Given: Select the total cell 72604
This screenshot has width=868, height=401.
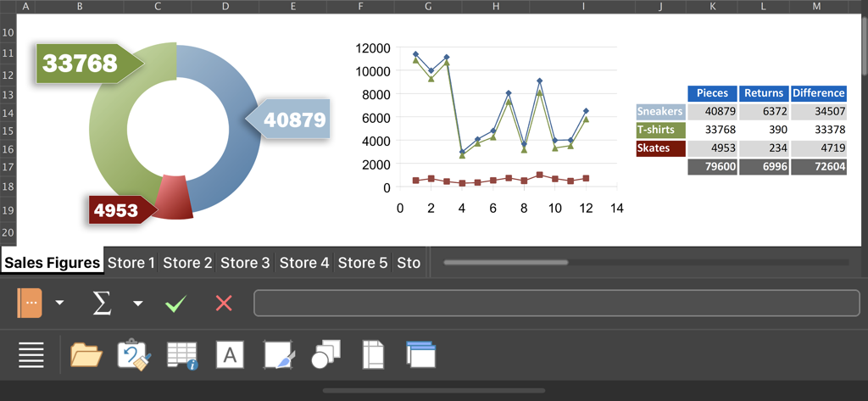Looking at the screenshot, I should (818, 167).
